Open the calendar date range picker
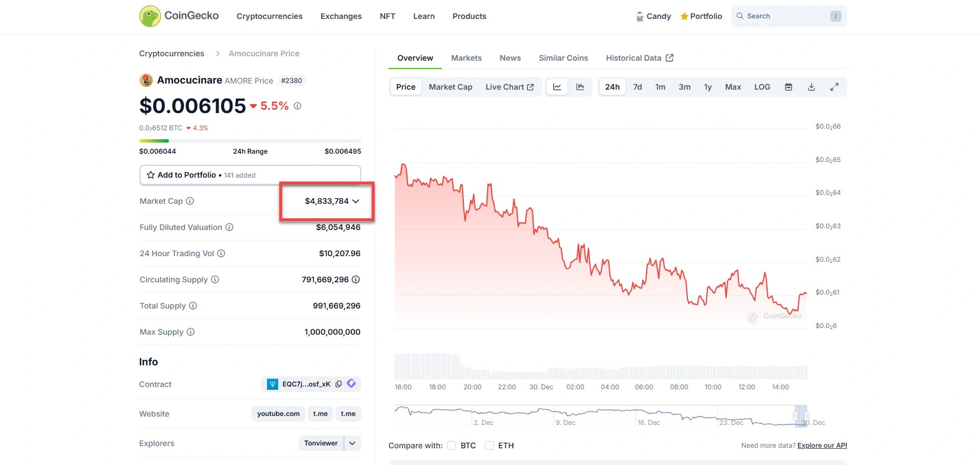Image resolution: width=980 pixels, height=465 pixels. (x=788, y=87)
